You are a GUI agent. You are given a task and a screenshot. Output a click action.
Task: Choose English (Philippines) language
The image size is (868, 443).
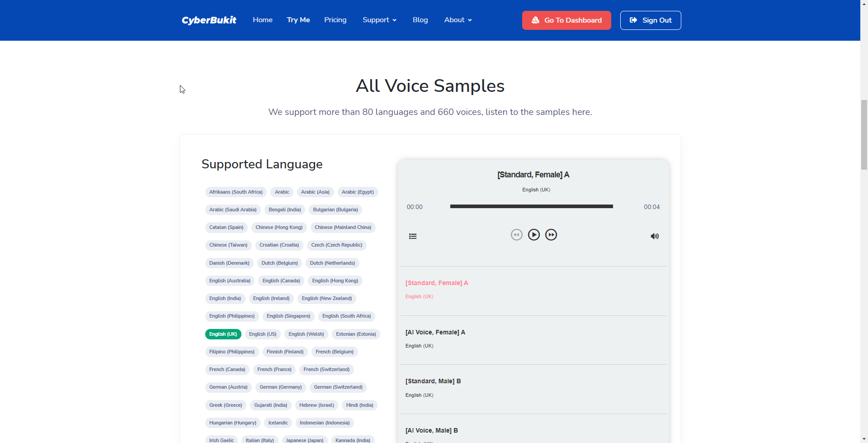click(x=232, y=316)
